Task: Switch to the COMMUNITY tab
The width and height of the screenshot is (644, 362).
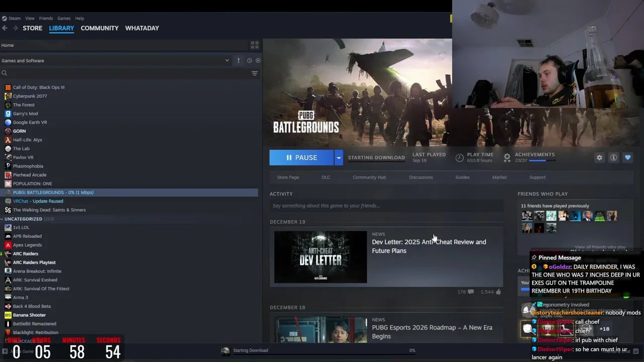Action: 100,28
